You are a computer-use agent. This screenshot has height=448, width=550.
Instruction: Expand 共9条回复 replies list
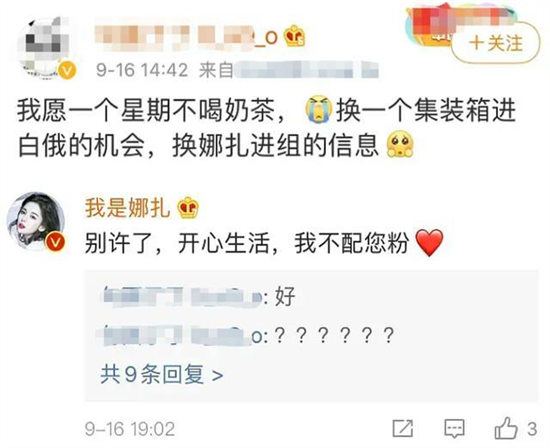(162, 375)
